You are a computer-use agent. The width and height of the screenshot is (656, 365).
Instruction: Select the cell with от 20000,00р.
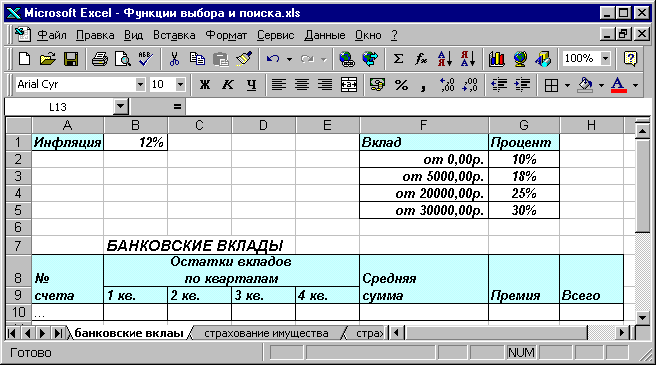[x=423, y=193]
